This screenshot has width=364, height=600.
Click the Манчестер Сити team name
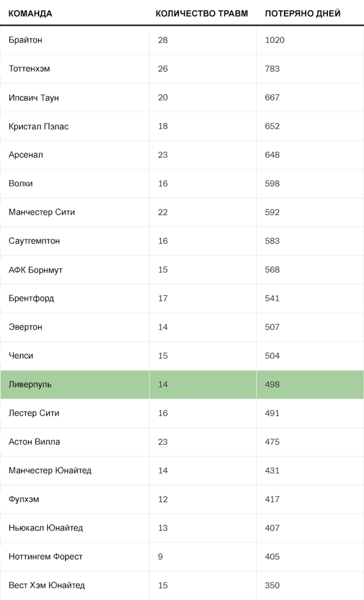pos(42,212)
